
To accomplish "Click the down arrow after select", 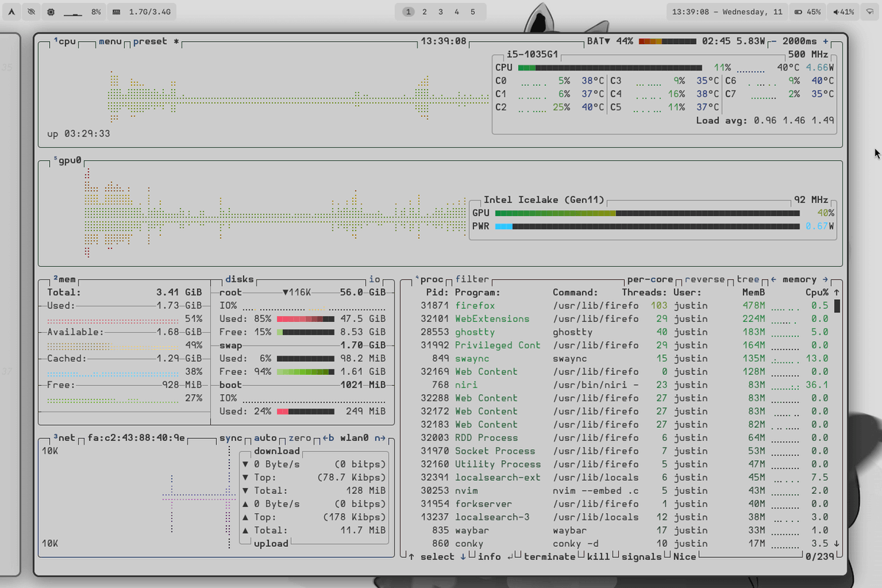I will [x=463, y=556].
